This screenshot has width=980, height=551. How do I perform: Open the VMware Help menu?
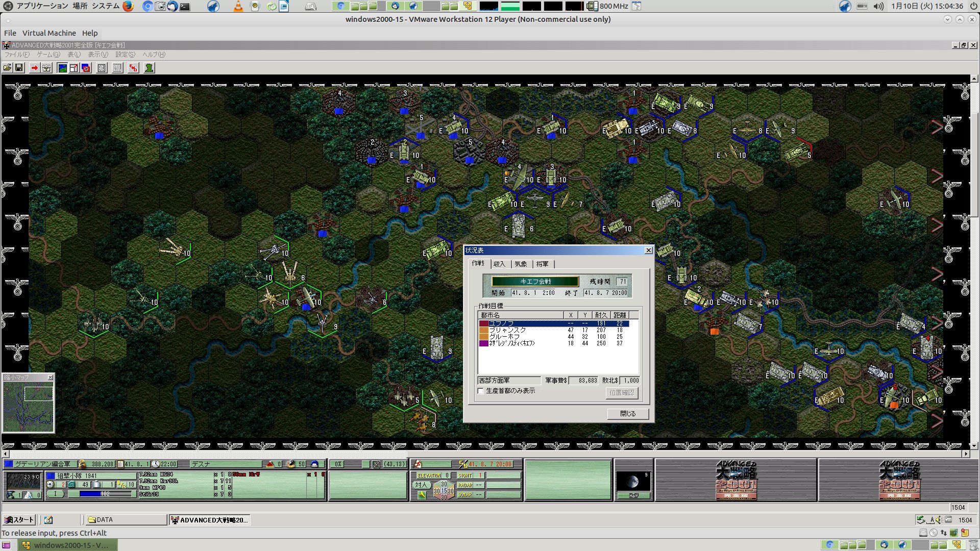pos(90,33)
